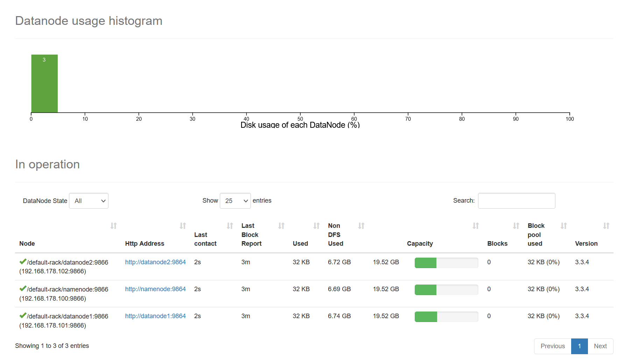631x364 pixels.
Task: Sort table by Version icon
Action: coord(606,226)
